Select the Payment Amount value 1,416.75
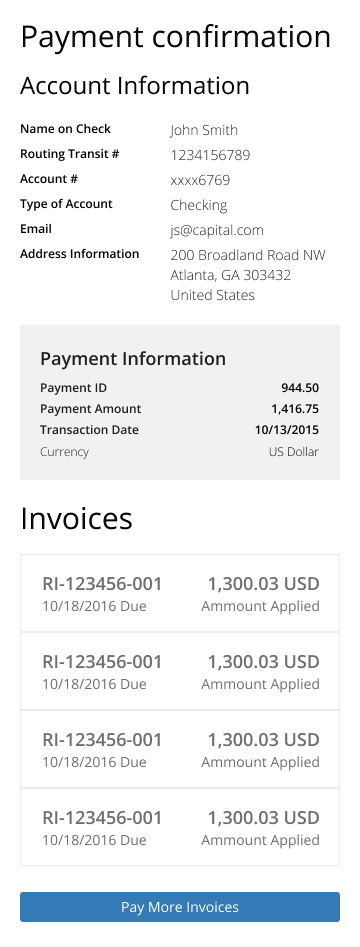 pyautogui.click(x=295, y=409)
